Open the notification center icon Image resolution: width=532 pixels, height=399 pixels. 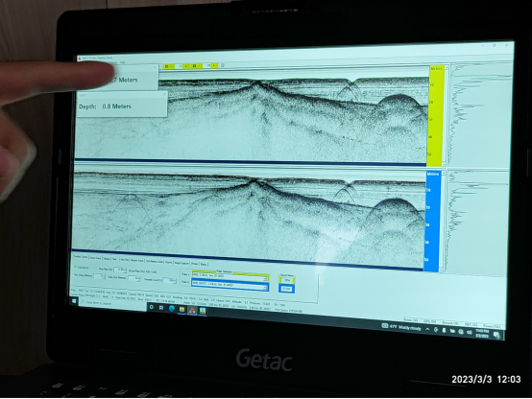[x=496, y=335]
